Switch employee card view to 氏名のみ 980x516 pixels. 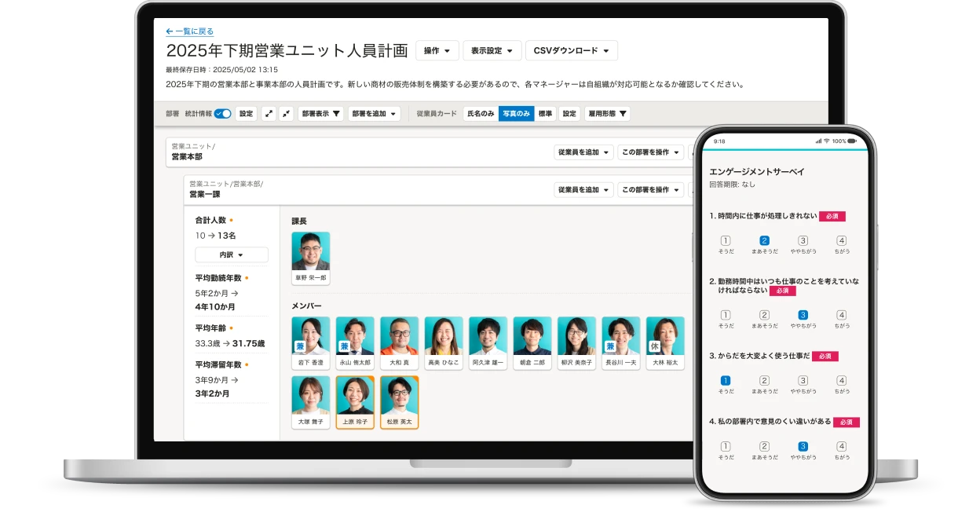[481, 114]
